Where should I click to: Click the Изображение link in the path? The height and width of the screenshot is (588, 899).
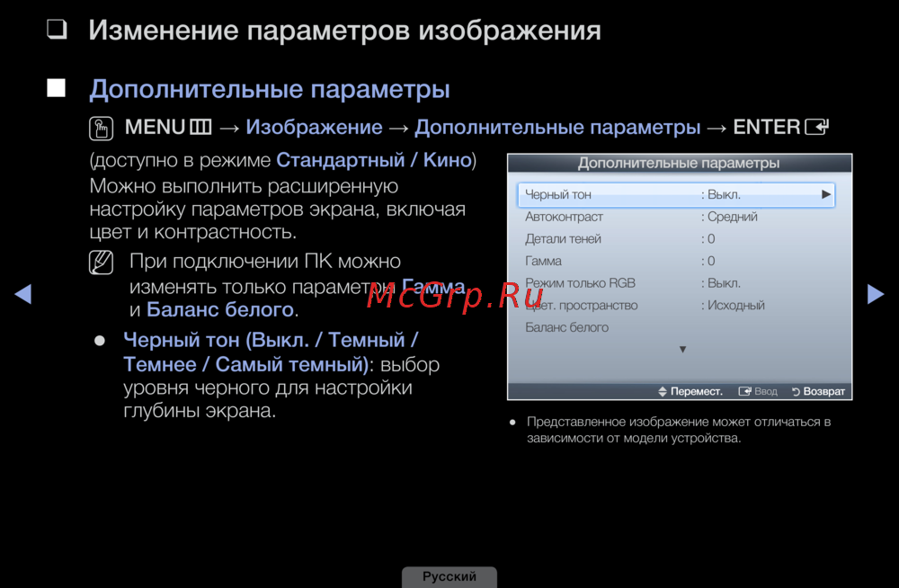(x=314, y=128)
